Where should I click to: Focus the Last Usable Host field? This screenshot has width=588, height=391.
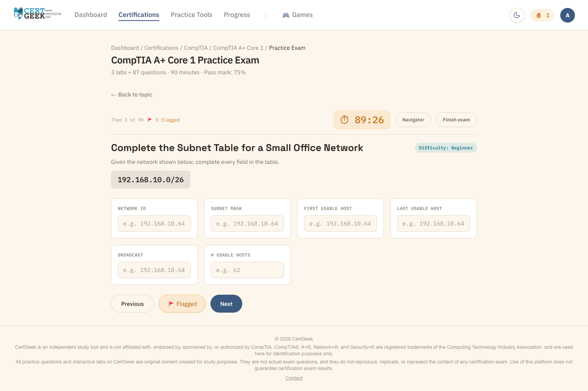pos(433,223)
